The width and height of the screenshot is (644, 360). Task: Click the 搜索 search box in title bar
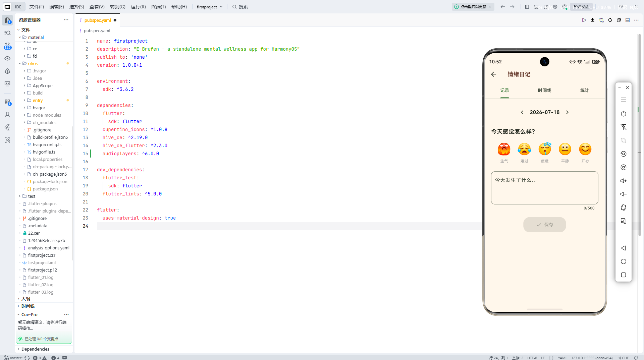pyautogui.click(x=240, y=7)
